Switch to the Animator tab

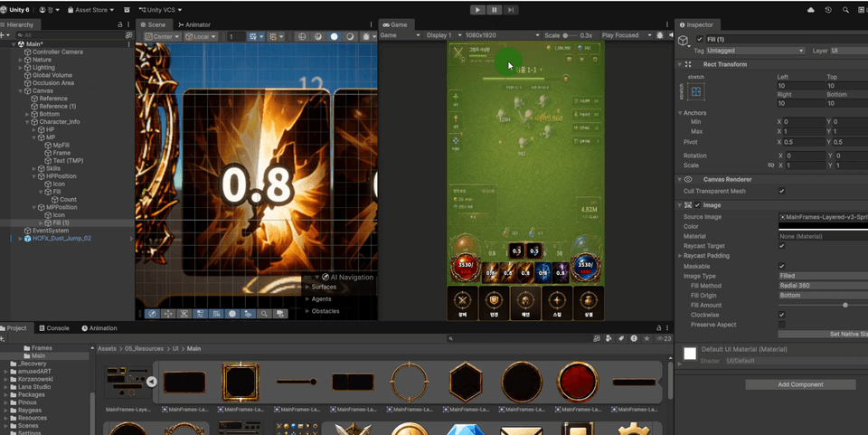click(194, 24)
